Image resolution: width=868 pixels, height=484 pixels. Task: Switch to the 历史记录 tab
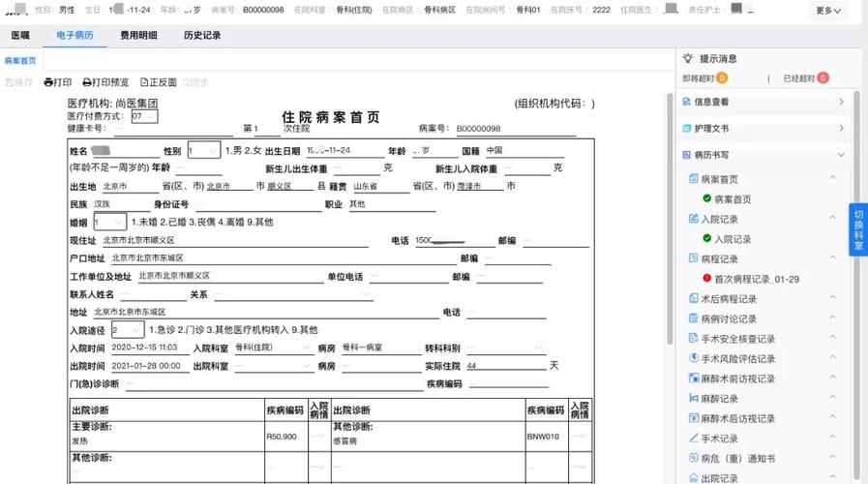click(x=202, y=35)
